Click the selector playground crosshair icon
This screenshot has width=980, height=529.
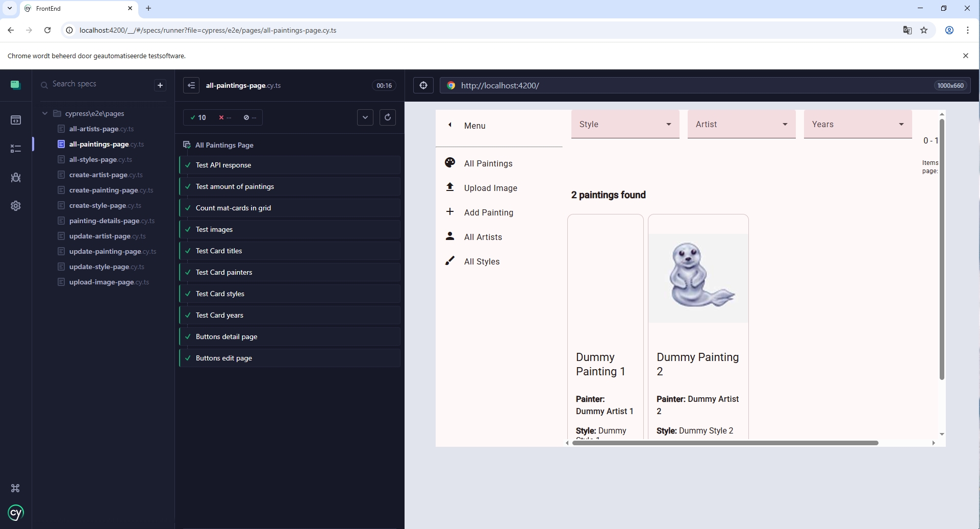click(x=423, y=85)
